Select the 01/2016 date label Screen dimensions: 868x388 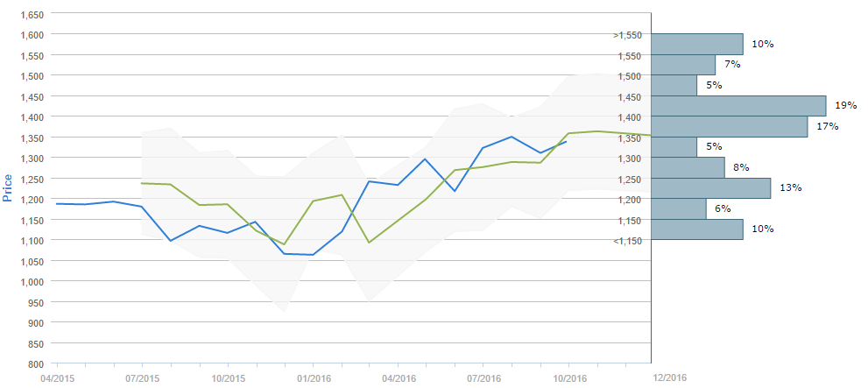313,378
